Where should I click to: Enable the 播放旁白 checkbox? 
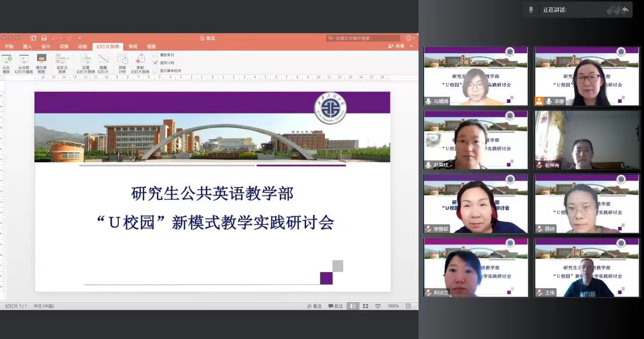tap(155, 54)
